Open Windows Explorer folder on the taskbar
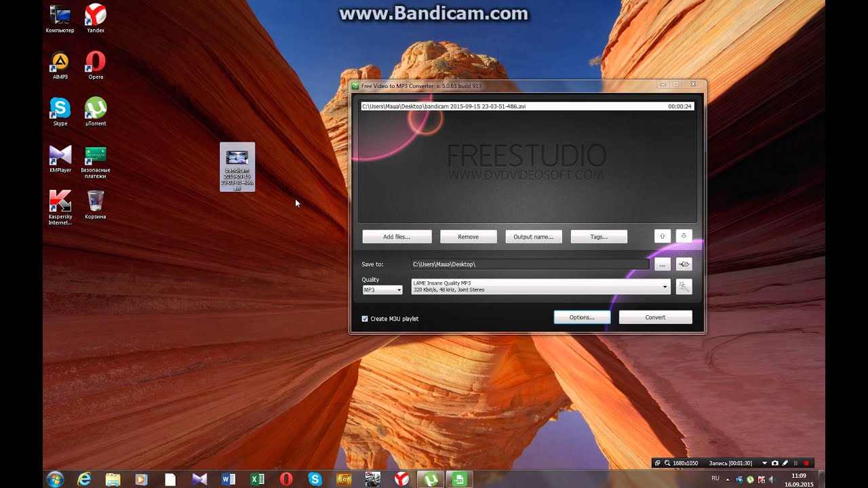868x488 pixels. (113, 479)
